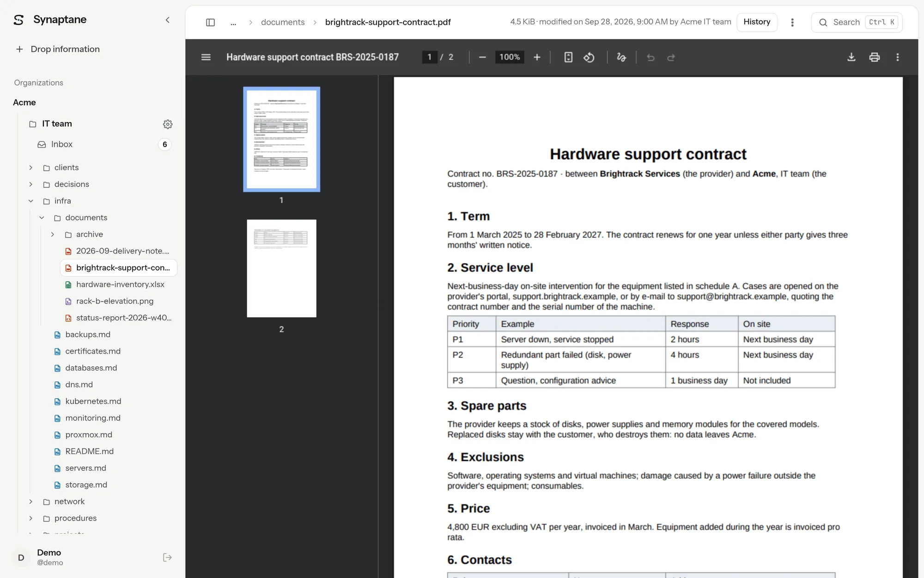Select page 2 thumbnail
This screenshot has width=924, height=578.
(281, 268)
